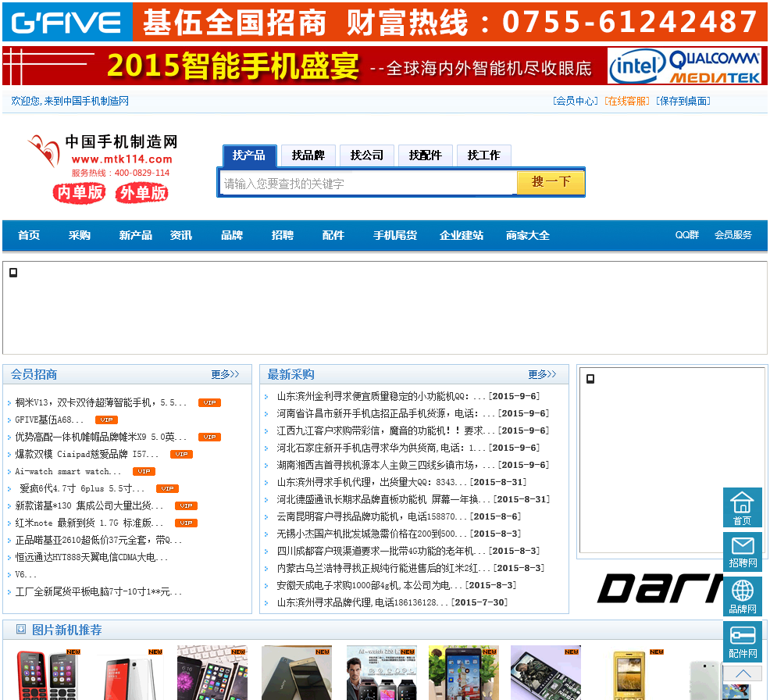Click the 在线客服 link
Screen dimensions: 770x700
click(627, 102)
